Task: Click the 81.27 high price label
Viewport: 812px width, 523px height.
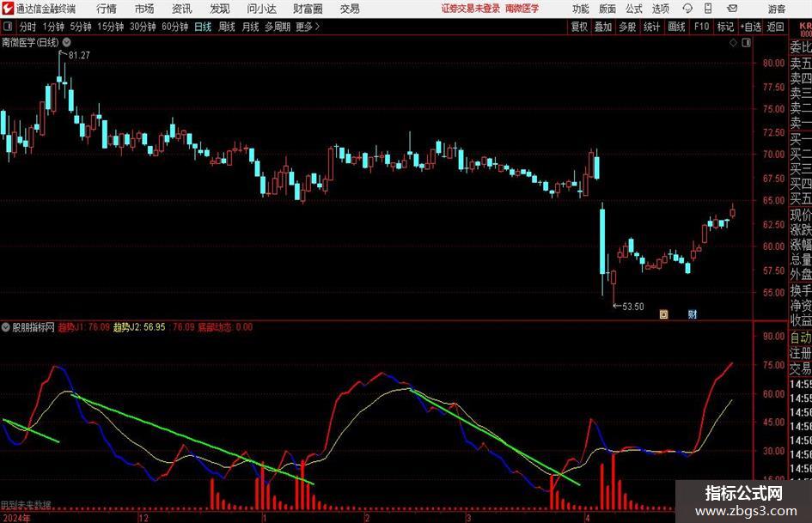Action: click(79, 55)
